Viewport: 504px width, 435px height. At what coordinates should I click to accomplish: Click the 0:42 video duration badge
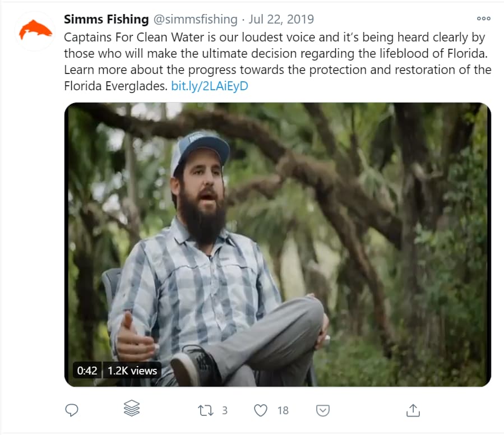87,371
